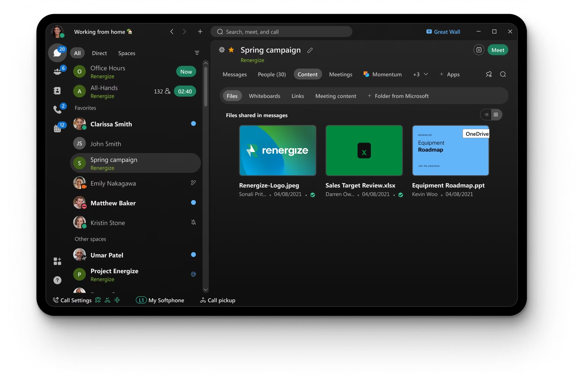Open Renergize team link under Spring campaign title
The image size is (588, 388).
(252, 60)
